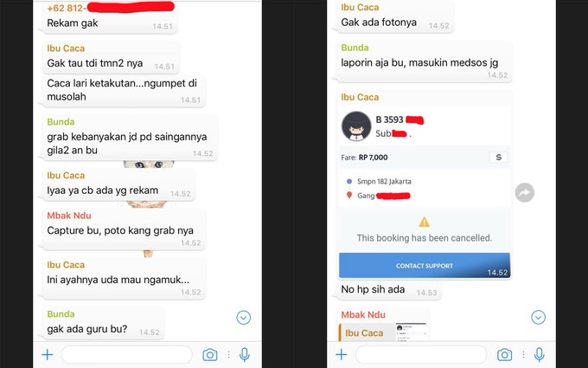
Task: Tap the Mbak Ndu sender name in left chat
Action: point(69,216)
